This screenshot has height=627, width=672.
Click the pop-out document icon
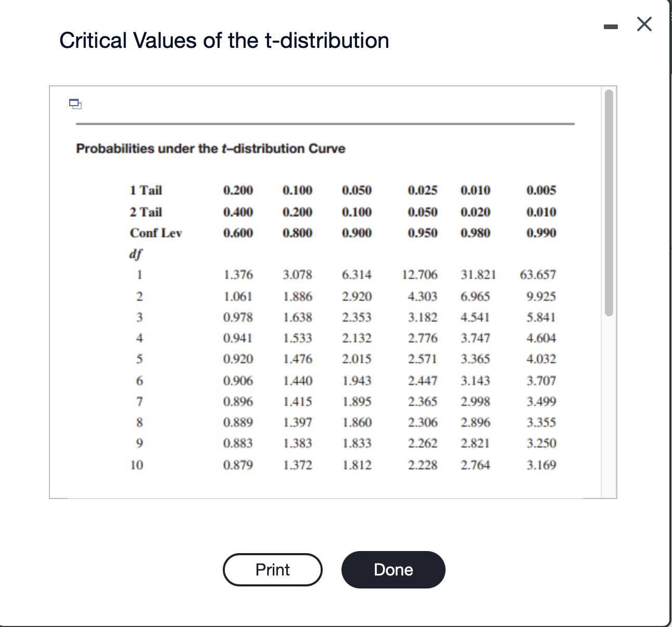click(75, 105)
